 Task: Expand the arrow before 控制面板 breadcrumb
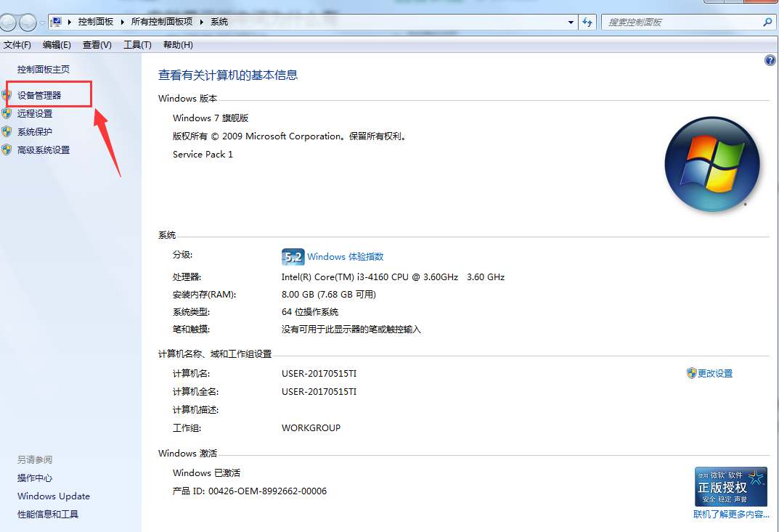[x=70, y=22]
